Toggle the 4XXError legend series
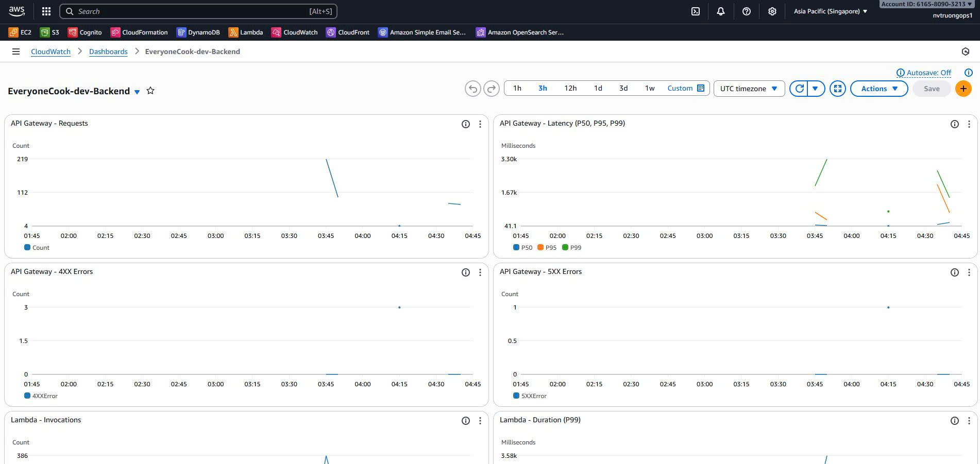This screenshot has width=980, height=464. click(x=41, y=396)
